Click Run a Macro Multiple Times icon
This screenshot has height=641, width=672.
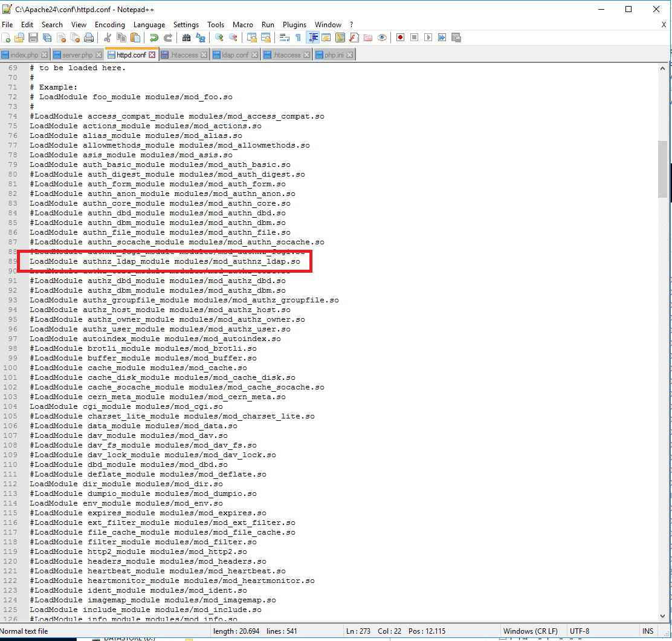click(x=442, y=37)
